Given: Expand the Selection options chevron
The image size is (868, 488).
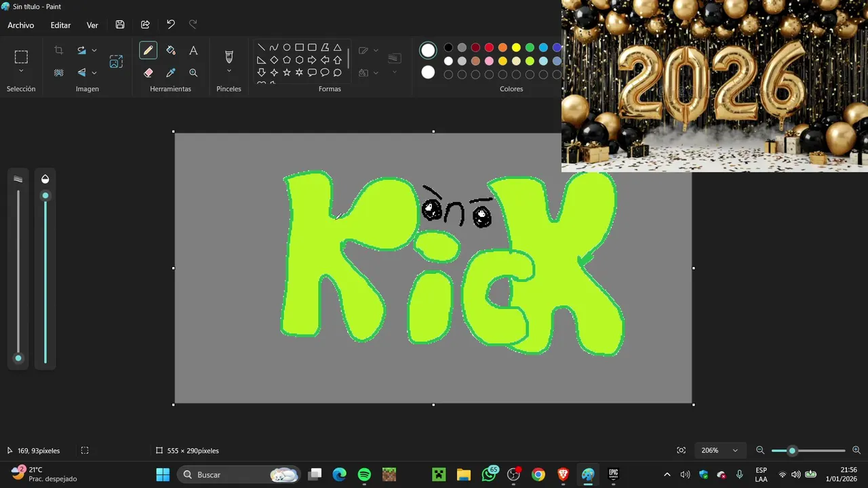Looking at the screenshot, I should pyautogui.click(x=21, y=71).
